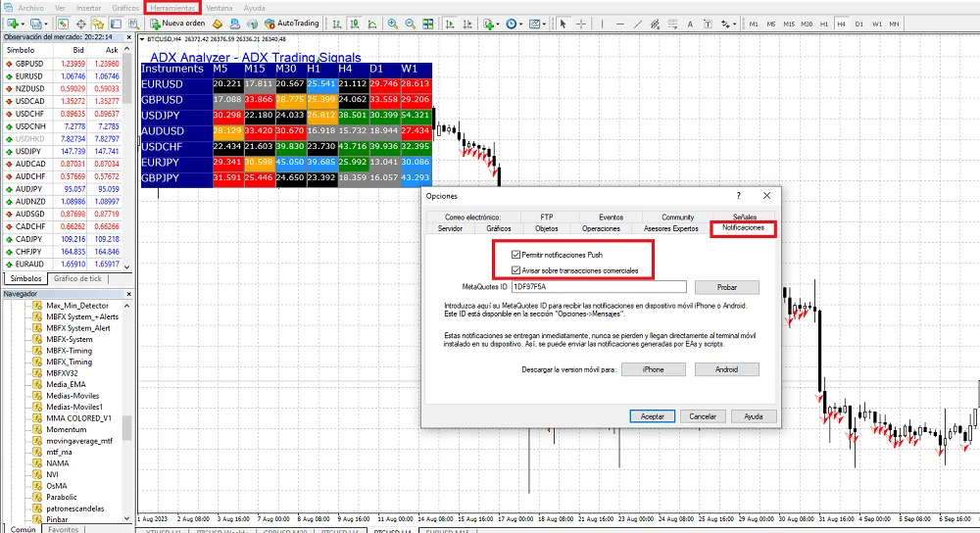Uncheck Avisar sobre transacciones comerciales checkbox

point(515,270)
